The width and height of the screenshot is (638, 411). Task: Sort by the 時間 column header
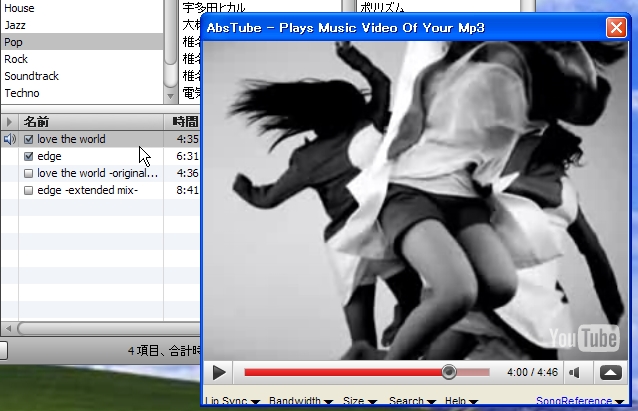coord(182,122)
